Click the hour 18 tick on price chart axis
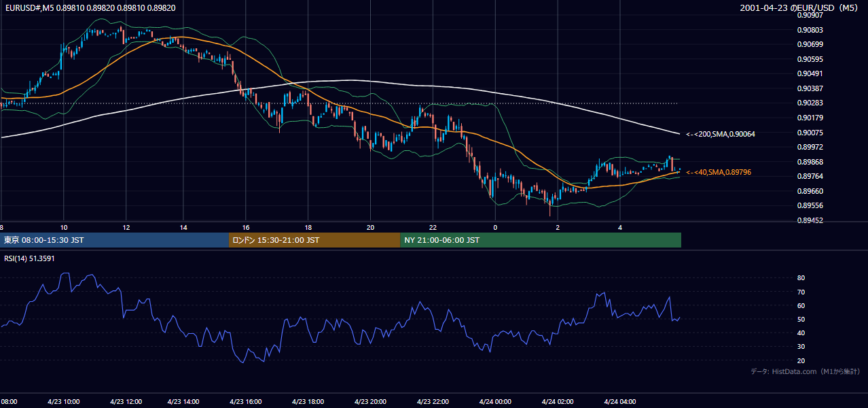 [x=308, y=227]
